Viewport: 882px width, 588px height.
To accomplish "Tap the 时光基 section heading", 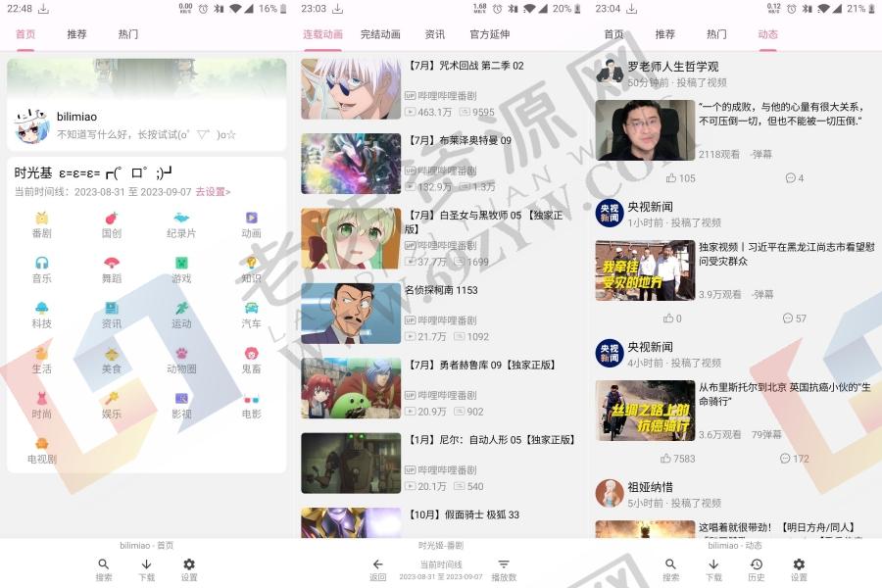I will point(93,173).
